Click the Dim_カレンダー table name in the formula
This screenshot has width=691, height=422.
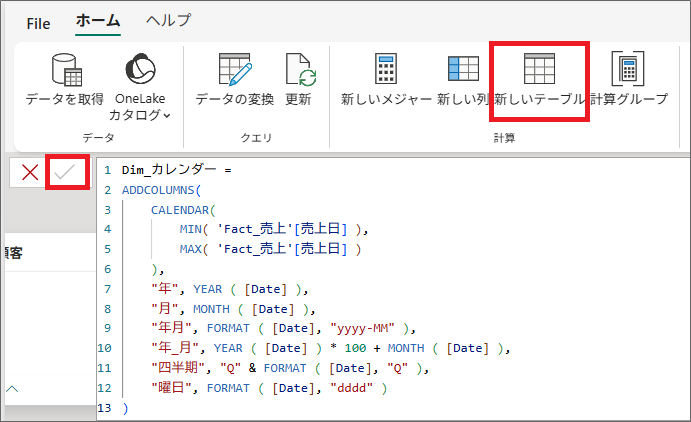(170, 170)
